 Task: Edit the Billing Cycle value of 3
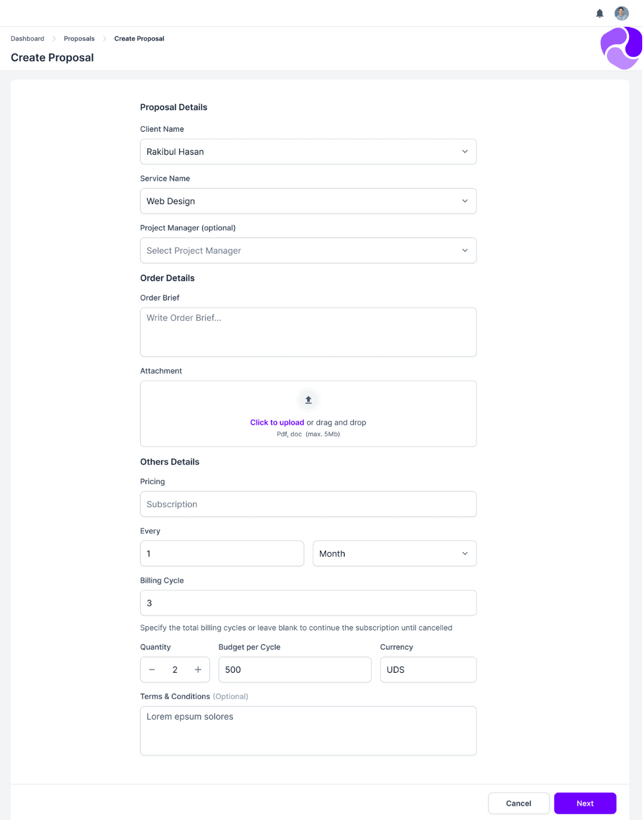point(308,603)
